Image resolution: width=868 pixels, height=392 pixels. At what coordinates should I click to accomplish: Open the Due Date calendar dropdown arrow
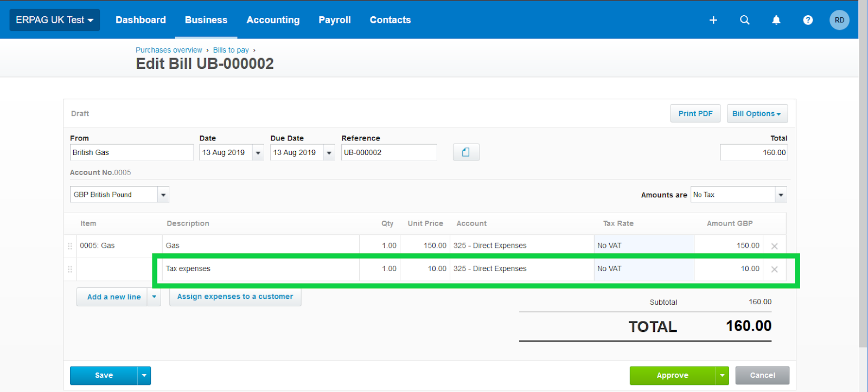tap(329, 153)
